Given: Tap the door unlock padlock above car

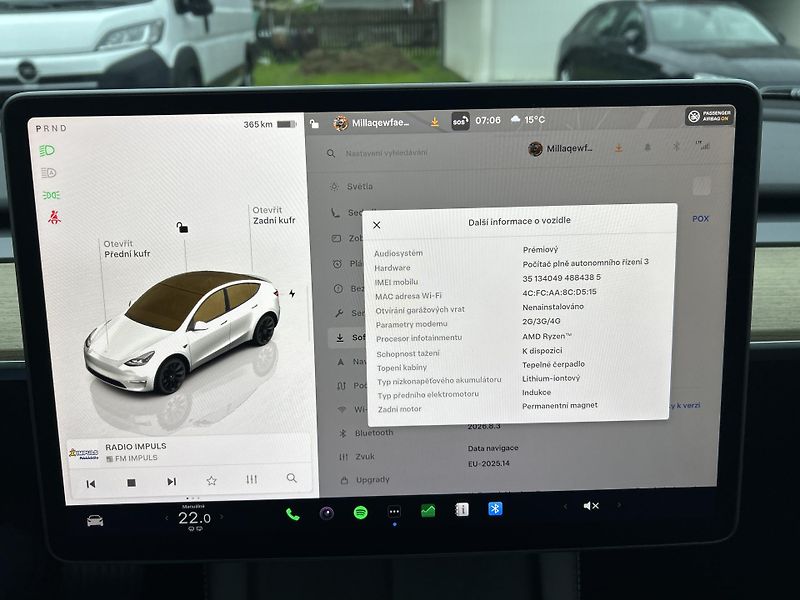Looking at the screenshot, I should (x=182, y=227).
